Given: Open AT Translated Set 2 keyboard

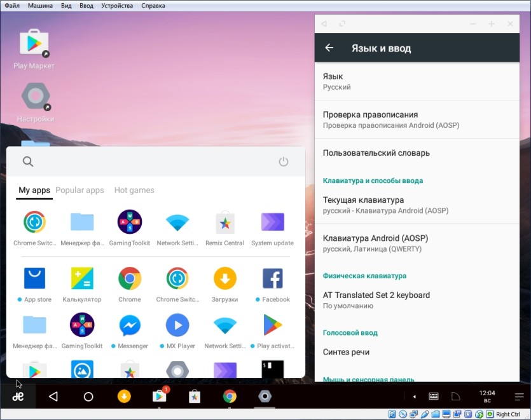Looking at the screenshot, I should [x=417, y=300].
